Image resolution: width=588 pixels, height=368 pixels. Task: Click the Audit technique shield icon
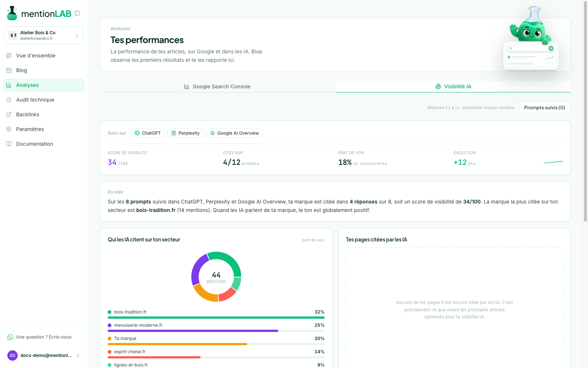coord(9,100)
